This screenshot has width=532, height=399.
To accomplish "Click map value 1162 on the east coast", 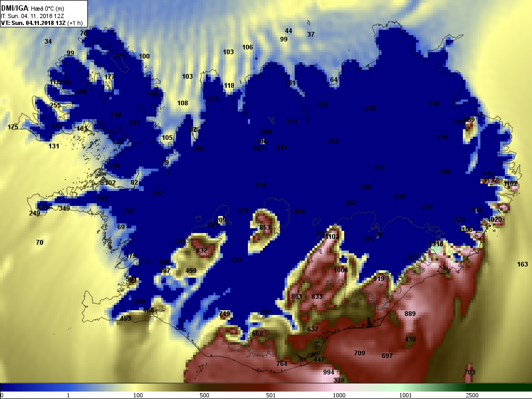I will click(511, 184).
